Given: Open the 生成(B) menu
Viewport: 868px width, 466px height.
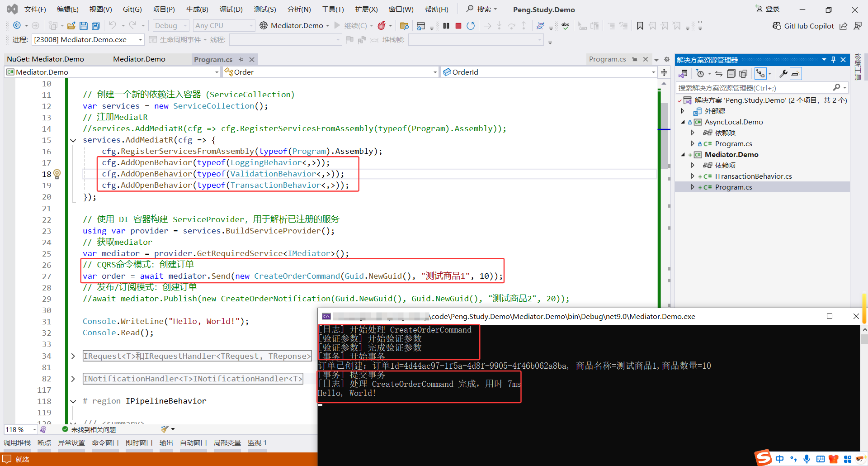Looking at the screenshot, I should [x=197, y=9].
